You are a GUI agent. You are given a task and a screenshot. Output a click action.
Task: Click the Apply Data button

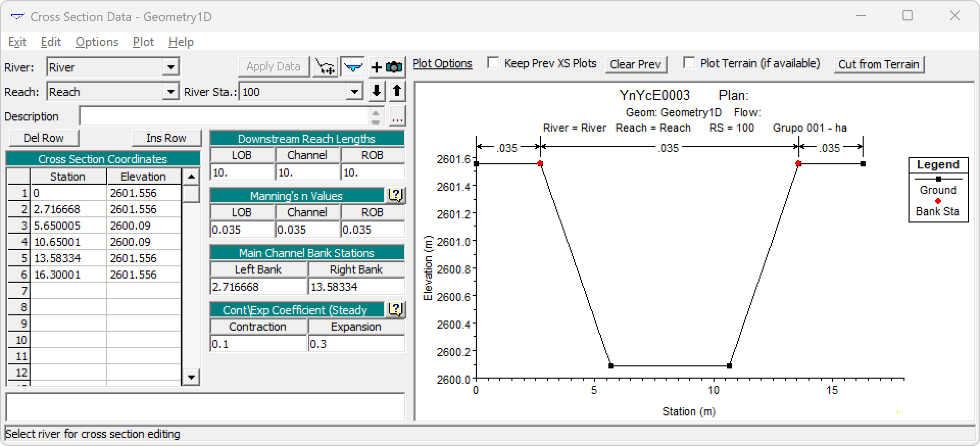[274, 67]
